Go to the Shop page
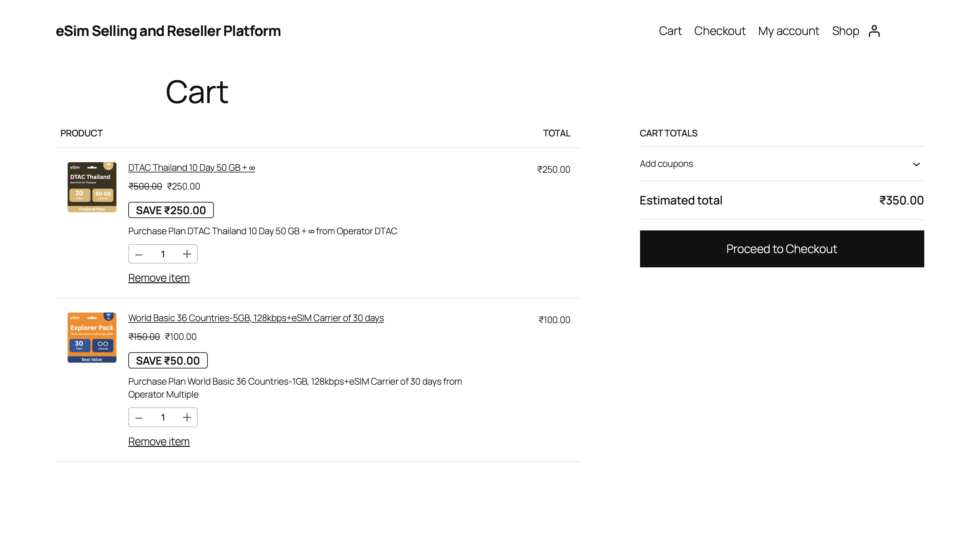The width and height of the screenshot is (980, 536). [845, 30]
